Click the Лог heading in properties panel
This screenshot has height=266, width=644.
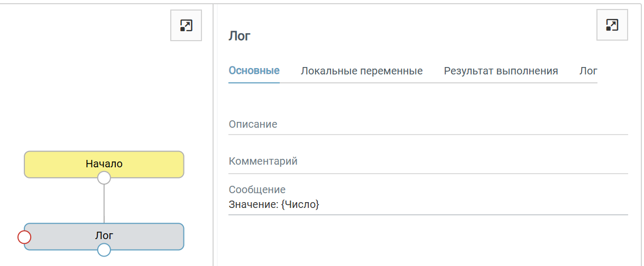click(240, 36)
